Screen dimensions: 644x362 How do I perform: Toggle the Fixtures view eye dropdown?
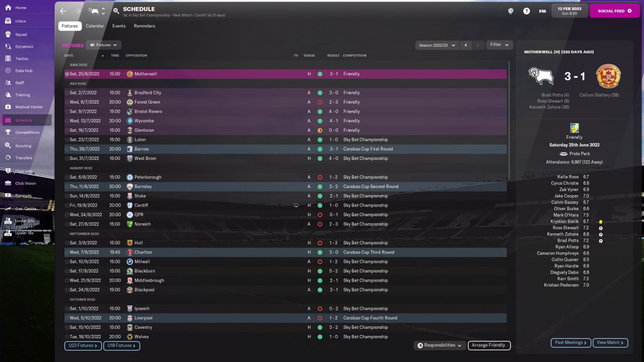point(103,45)
